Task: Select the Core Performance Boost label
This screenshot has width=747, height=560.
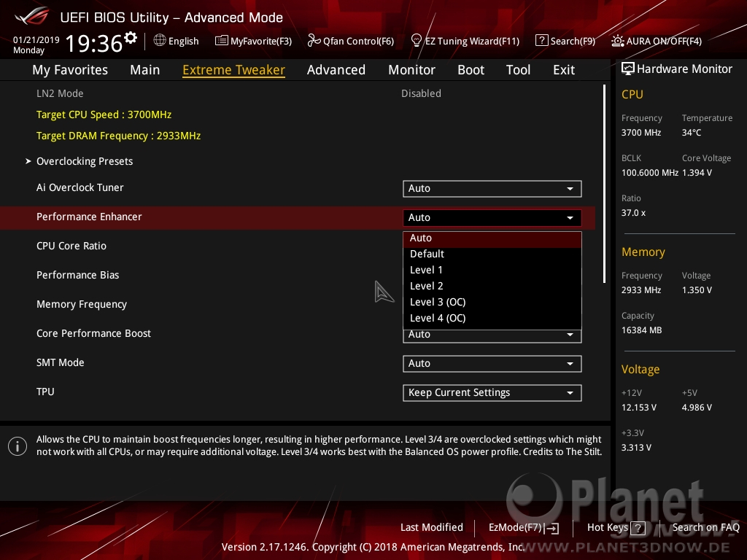Action: pos(93,333)
